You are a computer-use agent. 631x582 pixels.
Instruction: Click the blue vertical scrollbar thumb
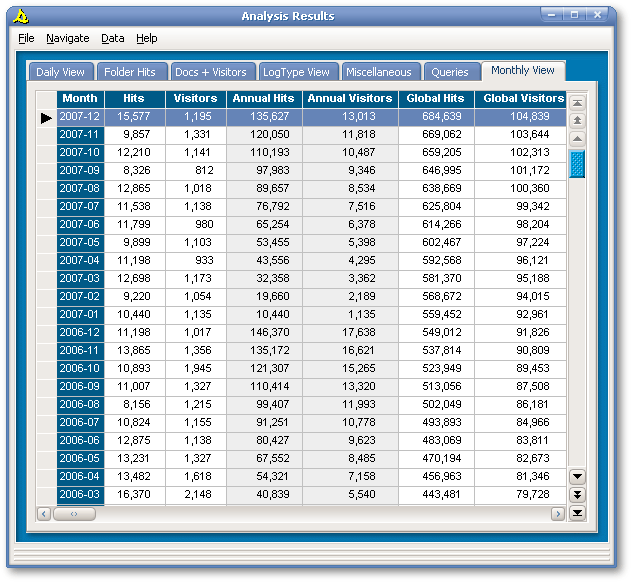tap(577, 164)
